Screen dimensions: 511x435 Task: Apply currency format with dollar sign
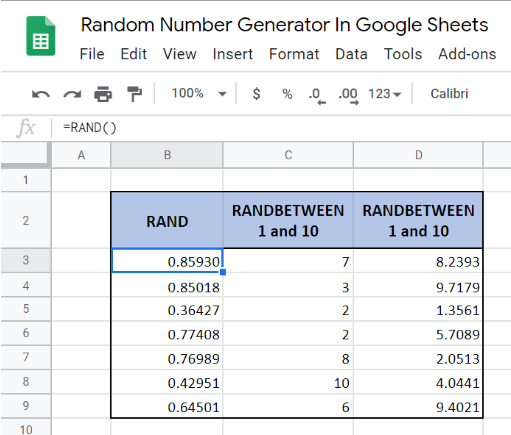(256, 94)
